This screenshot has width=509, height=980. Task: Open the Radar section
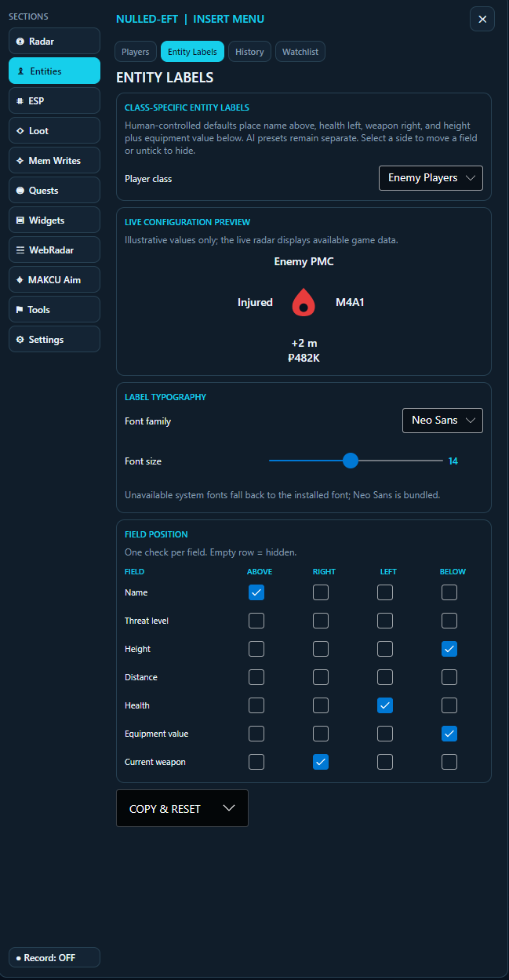[x=54, y=41]
